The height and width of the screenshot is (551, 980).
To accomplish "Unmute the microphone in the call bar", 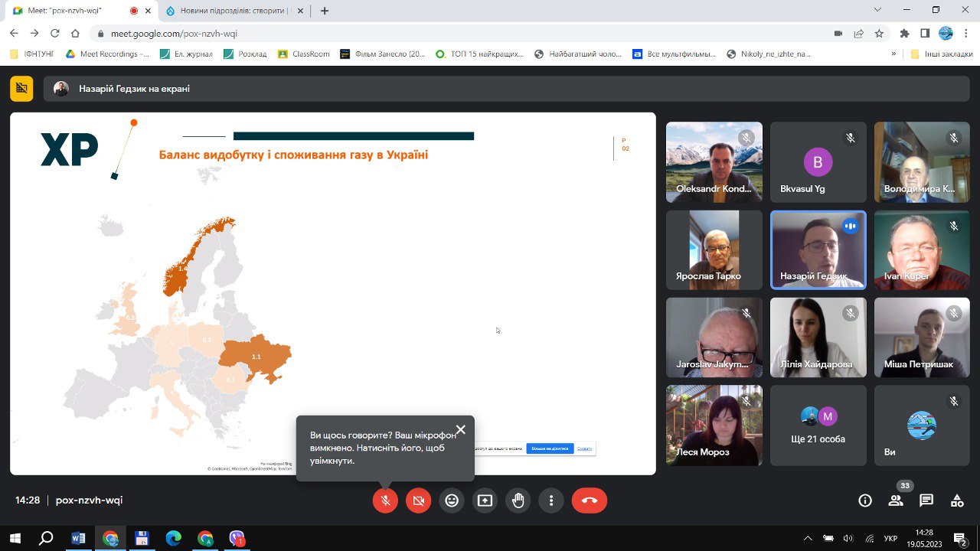I will tap(385, 500).
